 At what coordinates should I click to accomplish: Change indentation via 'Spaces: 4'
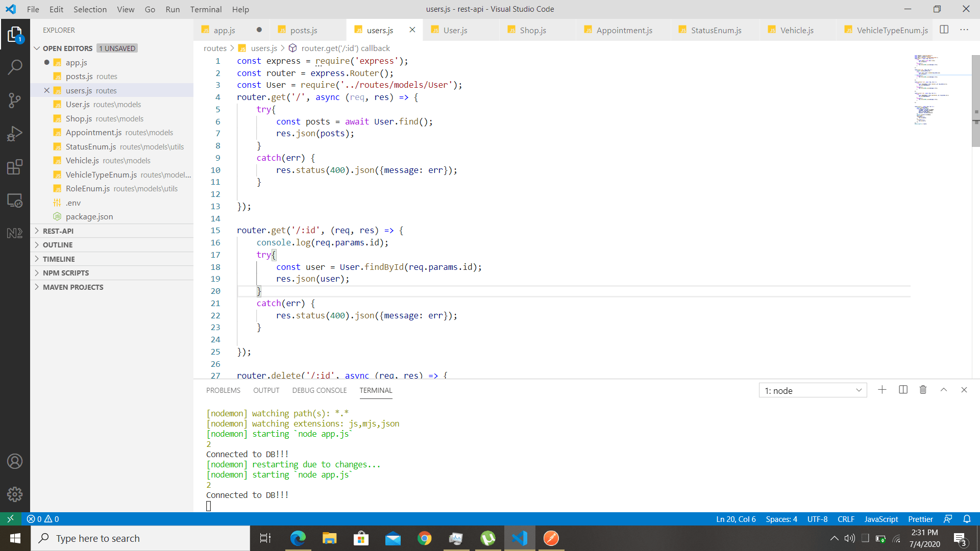click(781, 519)
